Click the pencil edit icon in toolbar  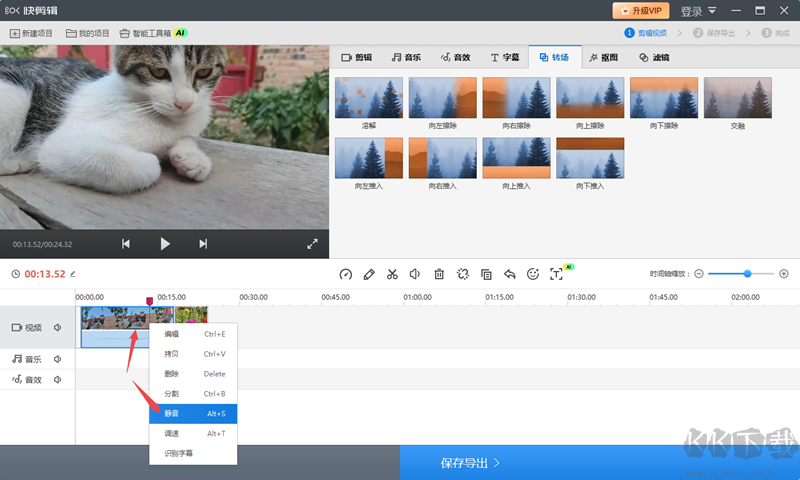click(x=369, y=274)
